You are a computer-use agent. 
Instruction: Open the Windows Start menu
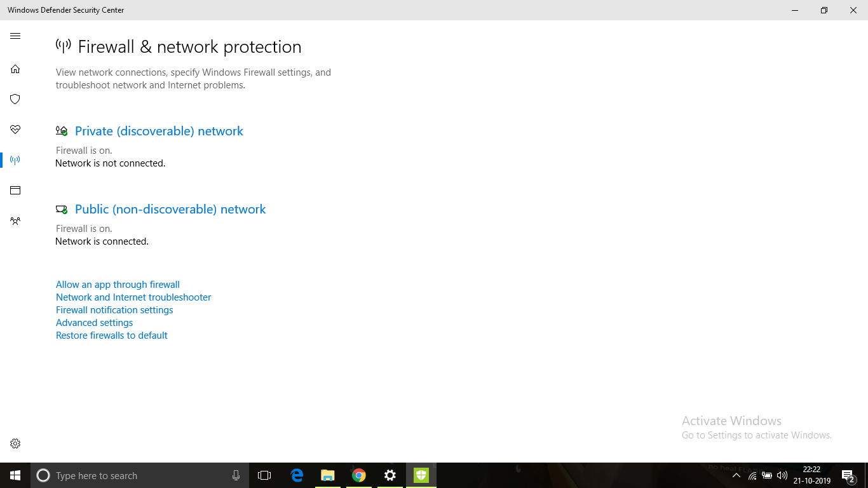pyautogui.click(x=15, y=475)
